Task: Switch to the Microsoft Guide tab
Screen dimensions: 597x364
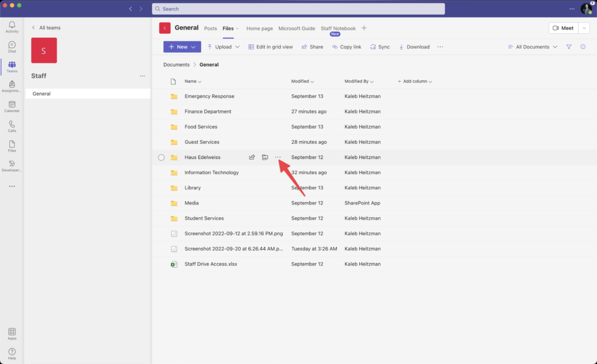Action: pyautogui.click(x=297, y=29)
